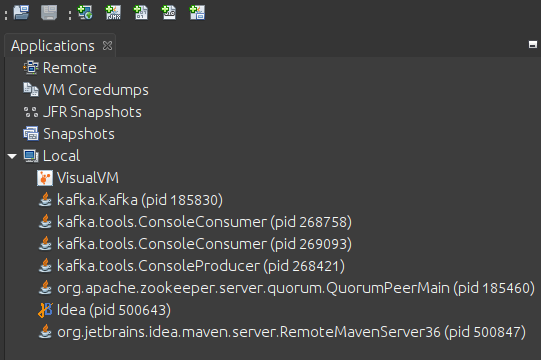Screen dimensions: 541x360
Task: Select the Remote tree entry
Action: point(70,68)
